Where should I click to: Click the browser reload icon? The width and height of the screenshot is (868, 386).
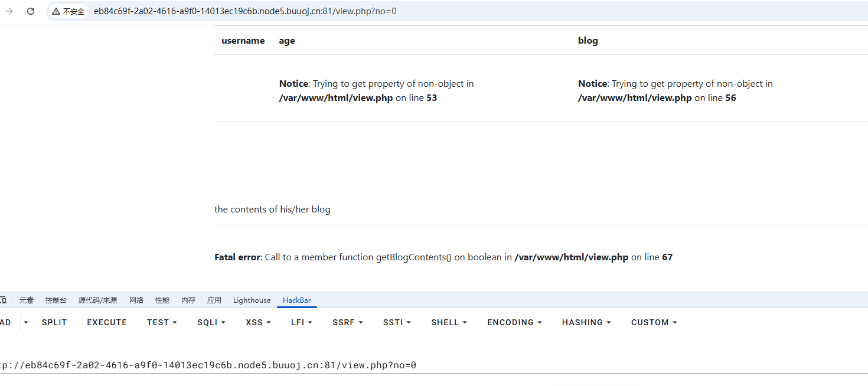[31, 11]
